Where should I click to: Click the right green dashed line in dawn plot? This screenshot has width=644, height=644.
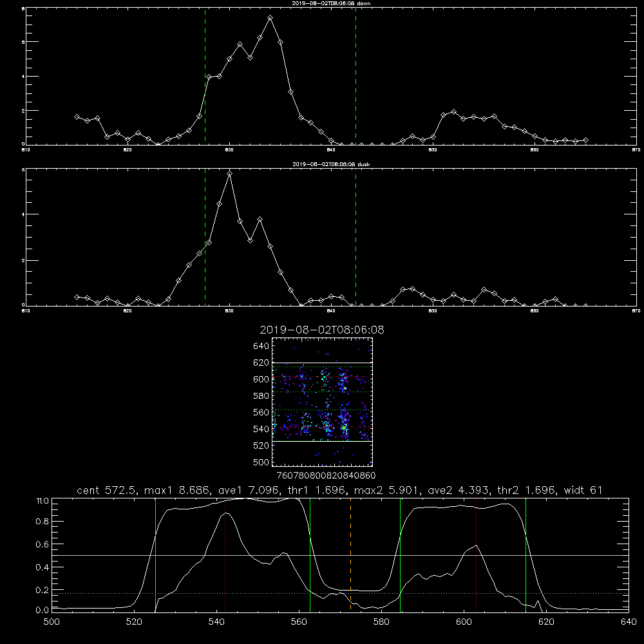tap(355, 77)
